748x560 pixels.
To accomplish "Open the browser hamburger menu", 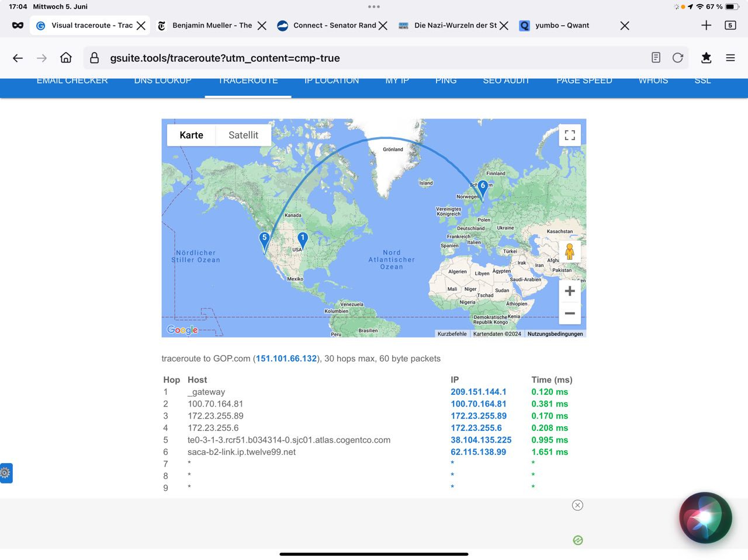I will [730, 58].
